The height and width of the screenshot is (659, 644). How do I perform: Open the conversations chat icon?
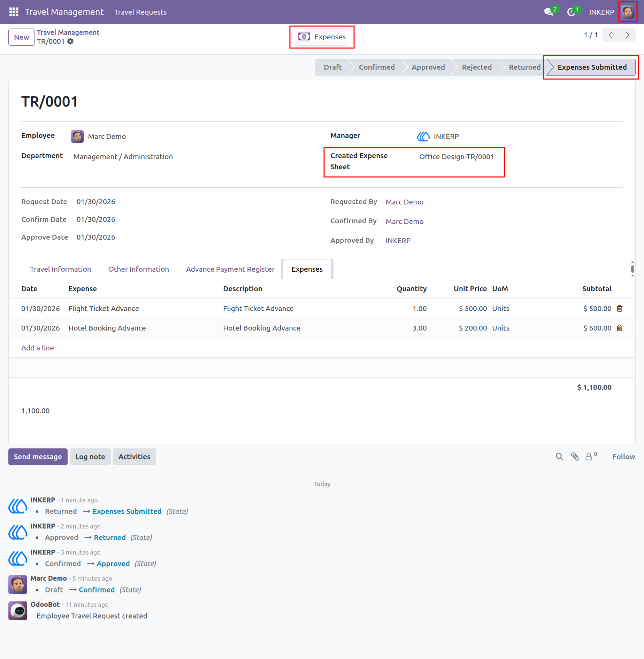pyautogui.click(x=549, y=12)
